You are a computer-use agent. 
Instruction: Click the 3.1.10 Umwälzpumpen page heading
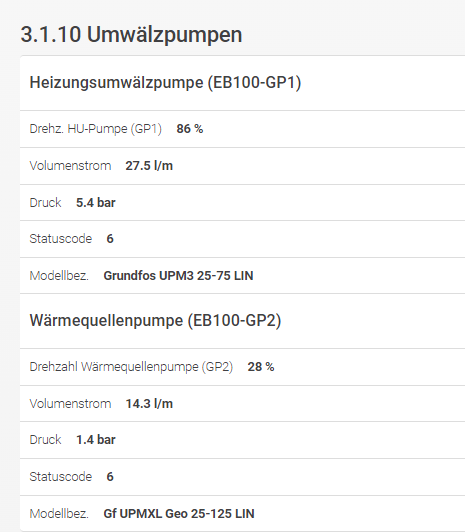click(x=131, y=35)
